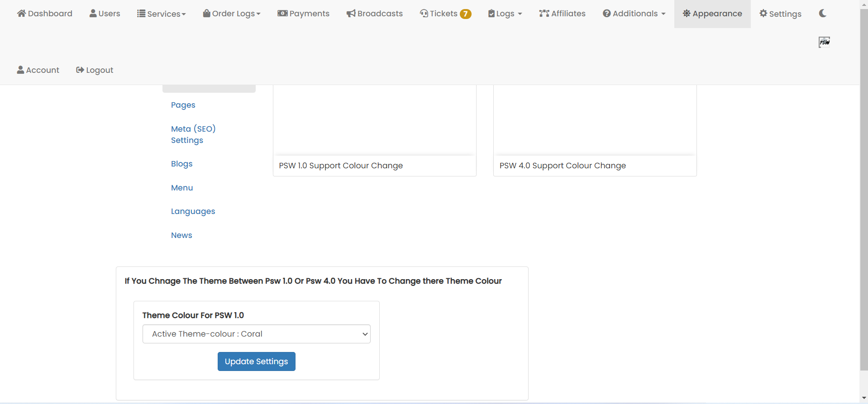This screenshot has height=404, width=868.
Task: Click the Appearance sun icon
Action: pyautogui.click(x=687, y=13)
